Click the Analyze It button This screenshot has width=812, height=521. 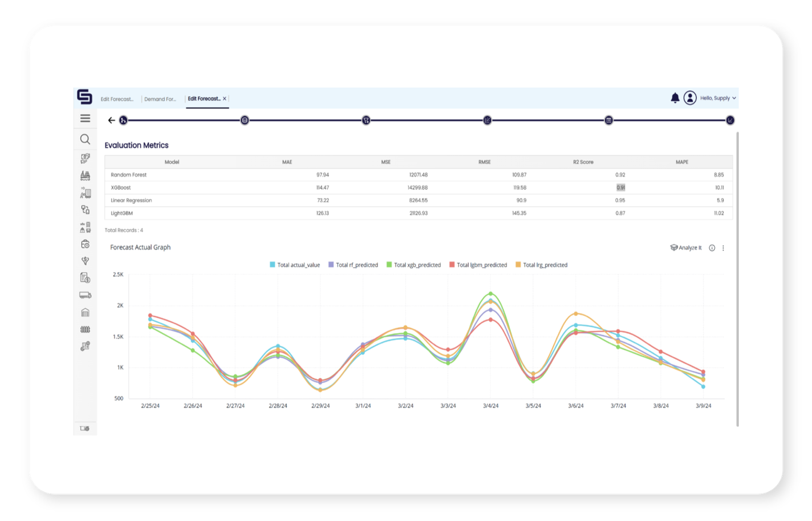tap(686, 248)
